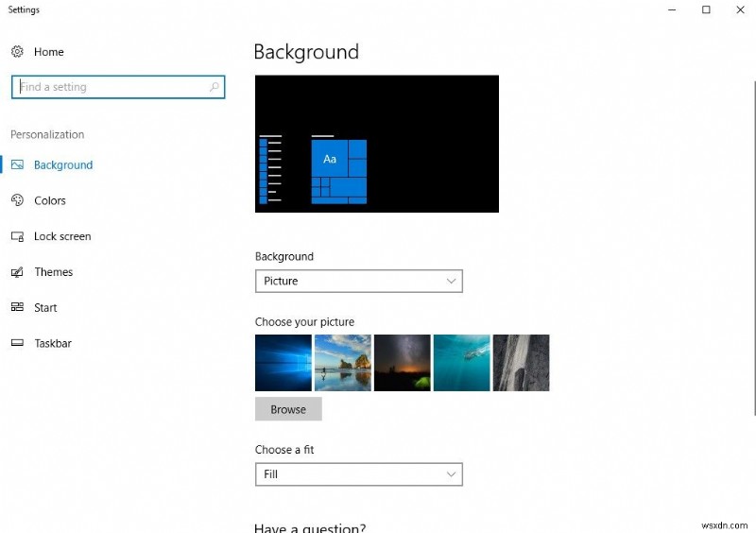Open Lock screen settings
Screen dimensions: 756x533
pos(62,236)
